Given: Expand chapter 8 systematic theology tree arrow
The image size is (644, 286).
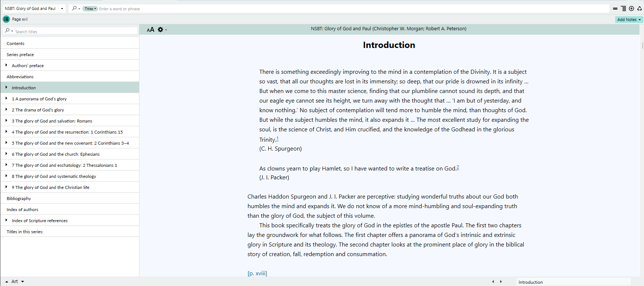Looking at the screenshot, I should pos(6,176).
